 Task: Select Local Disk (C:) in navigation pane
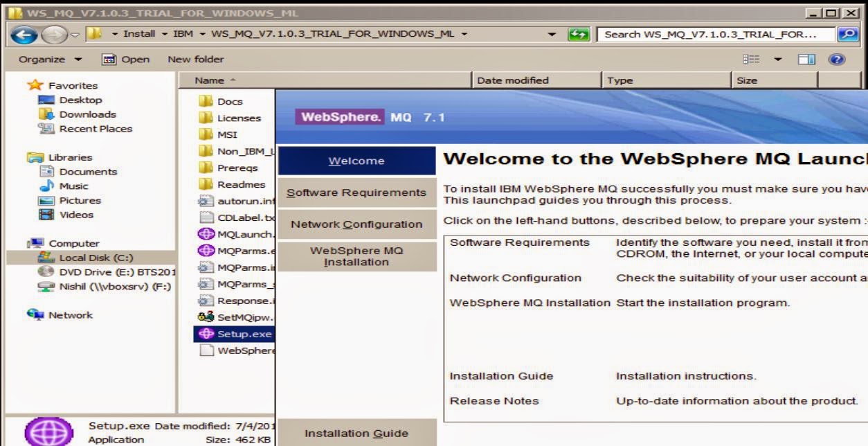[x=96, y=258]
